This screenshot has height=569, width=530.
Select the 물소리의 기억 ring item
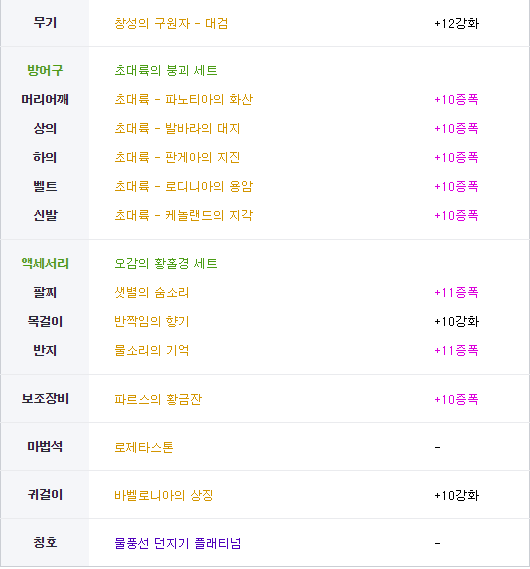[152, 351]
